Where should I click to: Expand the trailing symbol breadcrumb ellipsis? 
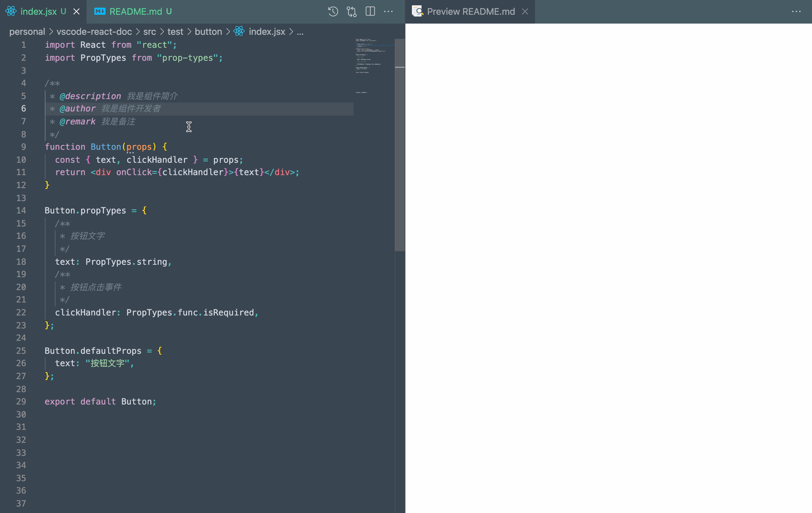tap(301, 31)
